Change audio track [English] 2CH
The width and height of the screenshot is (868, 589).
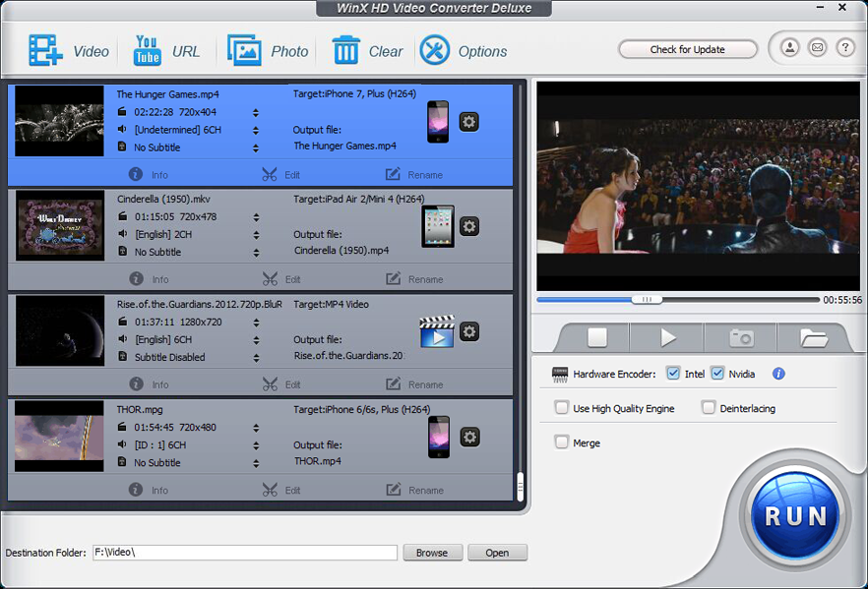256,235
